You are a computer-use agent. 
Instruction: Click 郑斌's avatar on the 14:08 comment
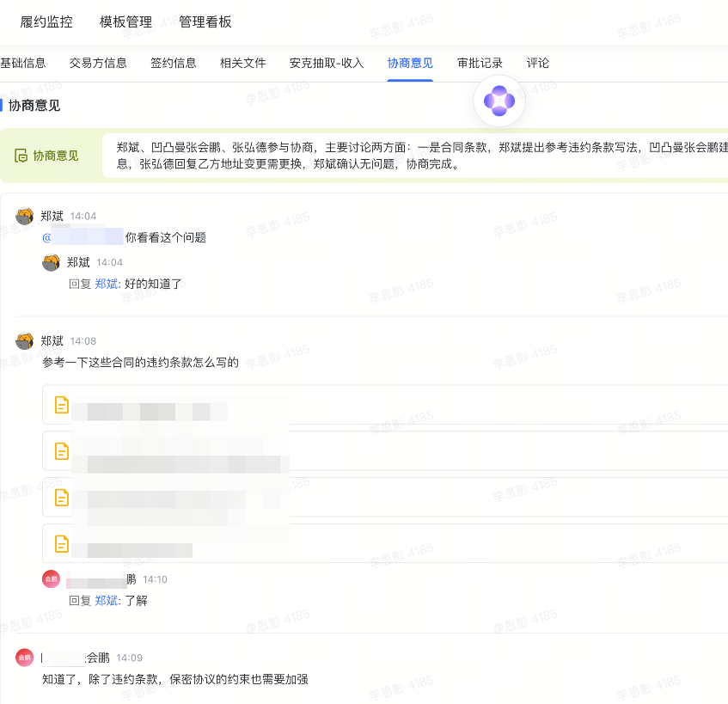[x=25, y=341]
